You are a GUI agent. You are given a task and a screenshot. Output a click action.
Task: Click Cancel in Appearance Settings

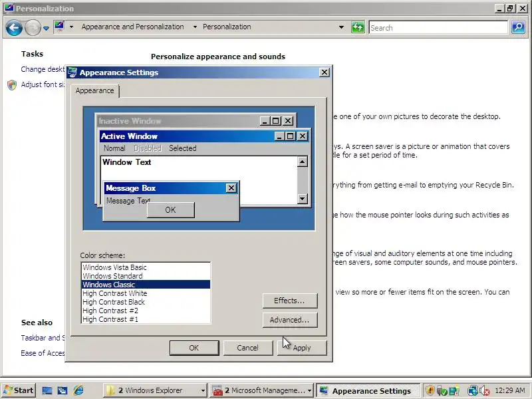pos(247,348)
